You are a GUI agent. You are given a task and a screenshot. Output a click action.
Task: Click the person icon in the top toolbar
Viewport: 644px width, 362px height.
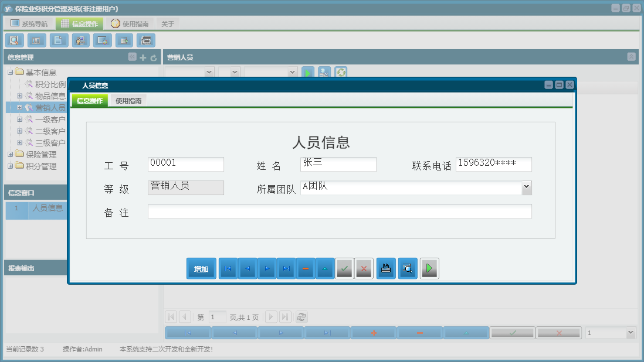[x=80, y=40]
